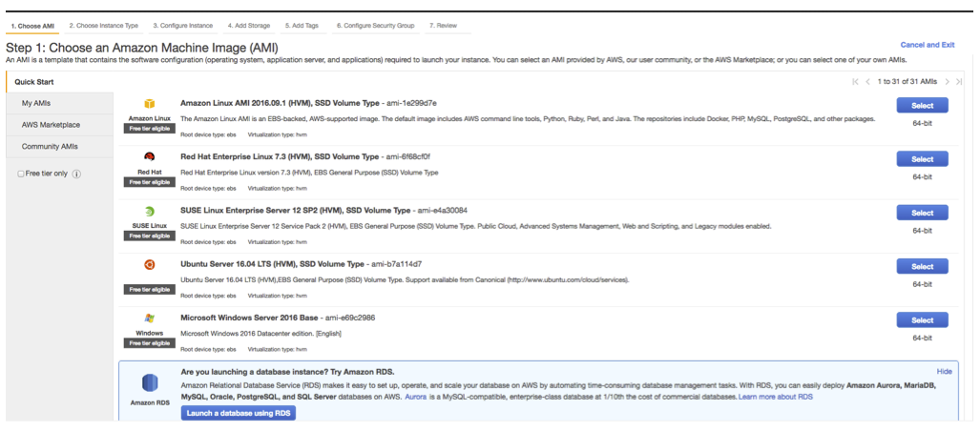
Task: Open step 5 Add Tags tab
Action: [302, 26]
